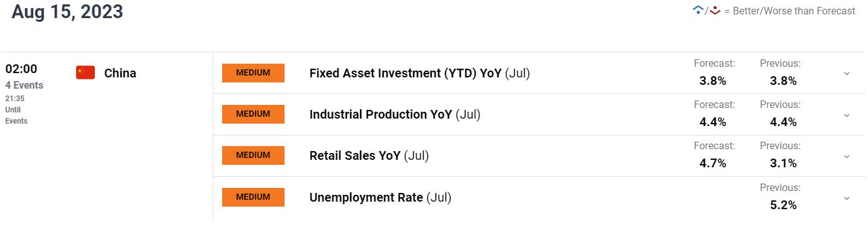Image resolution: width=868 pixels, height=231 pixels.
Task: Expand the Unemployment Rate row chevron
Action: [x=847, y=198]
